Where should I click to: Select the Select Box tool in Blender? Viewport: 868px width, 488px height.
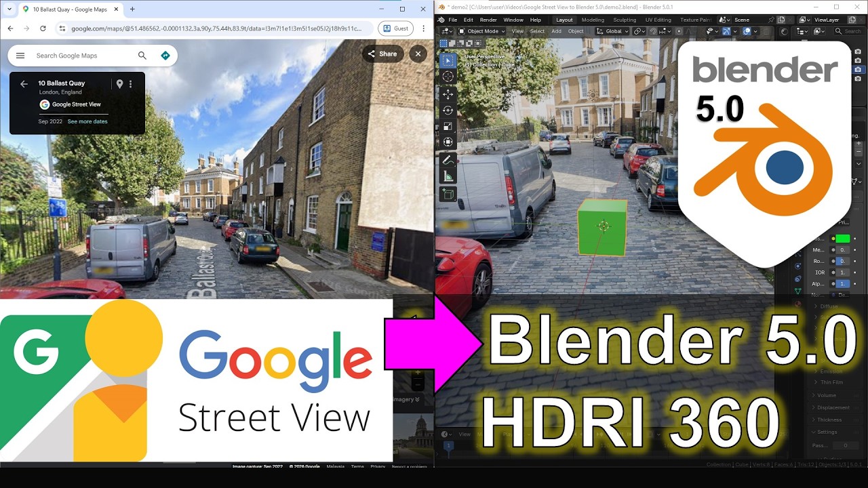click(448, 60)
